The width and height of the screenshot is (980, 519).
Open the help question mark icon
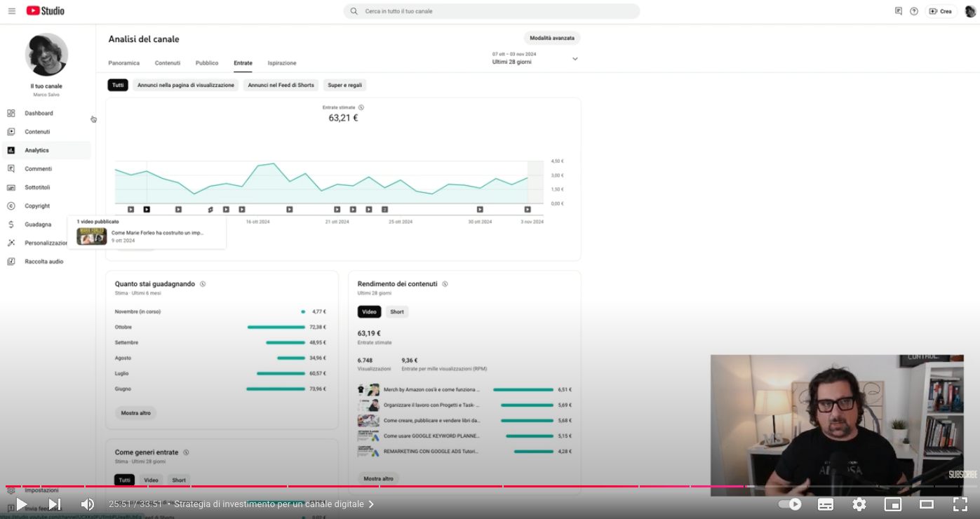(914, 11)
